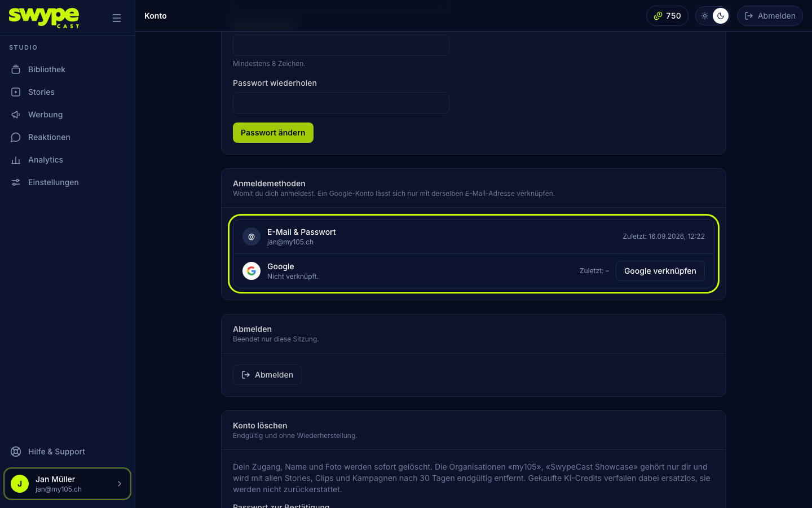Click the Passwort ändern button
812x508 pixels.
[x=273, y=133]
